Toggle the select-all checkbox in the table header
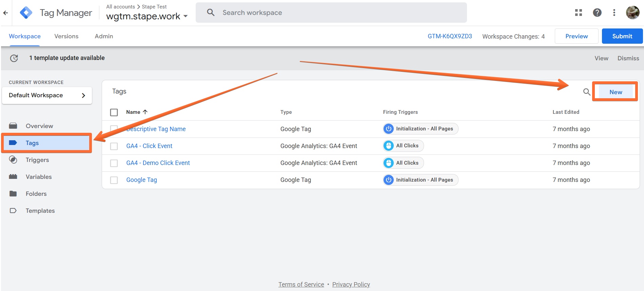 click(114, 112)
